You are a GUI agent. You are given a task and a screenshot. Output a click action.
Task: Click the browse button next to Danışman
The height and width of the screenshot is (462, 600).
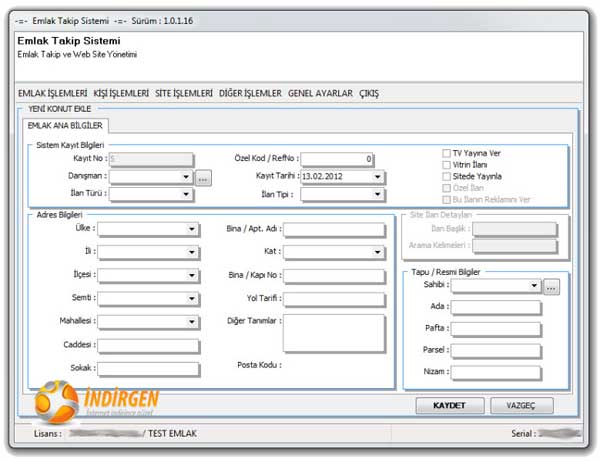click(203, 177)
